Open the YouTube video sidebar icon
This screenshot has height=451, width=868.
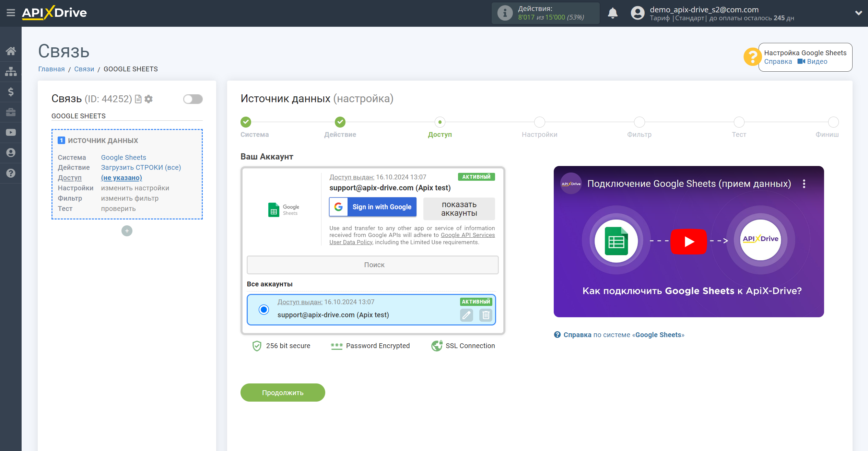click(x=11, y=132)
